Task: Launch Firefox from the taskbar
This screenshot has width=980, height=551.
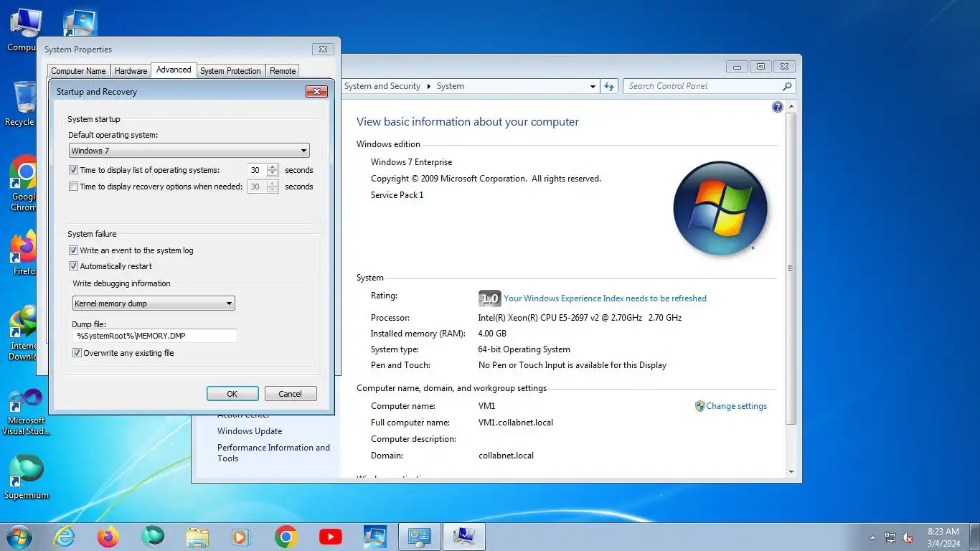Action: [x=108, y=537]
